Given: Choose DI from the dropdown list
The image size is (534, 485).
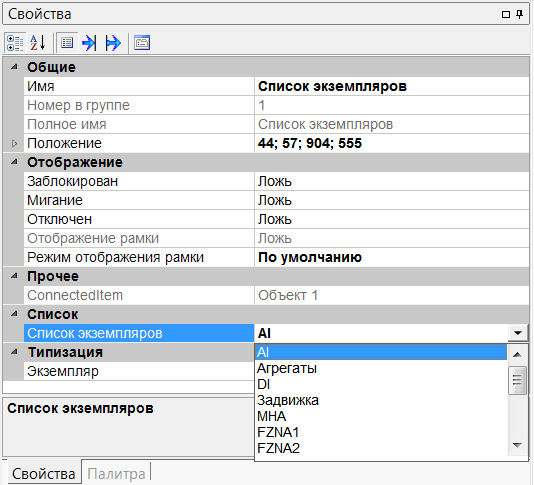Looking at the screenshot, I should coord(381,384).
